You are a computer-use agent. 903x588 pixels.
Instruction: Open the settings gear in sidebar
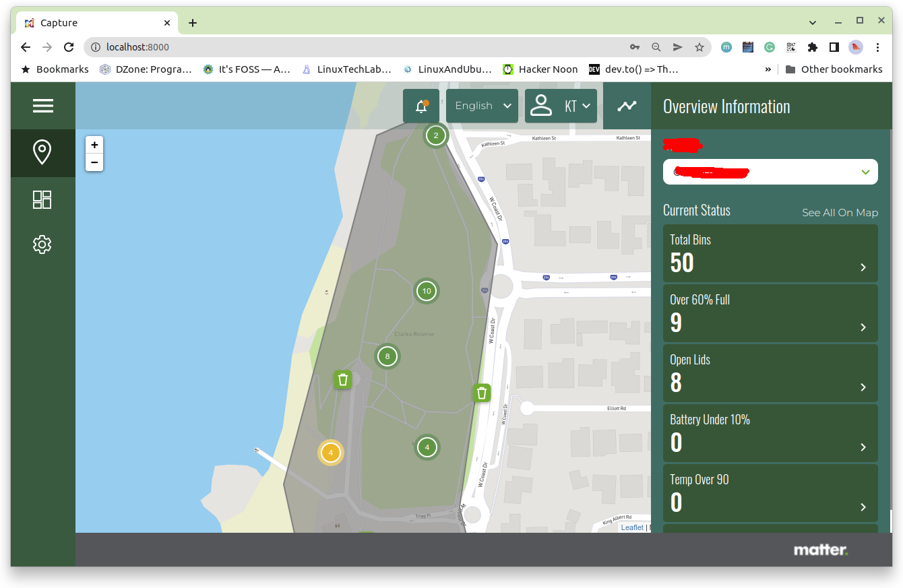pyautogui.click(x=42, y=244)
